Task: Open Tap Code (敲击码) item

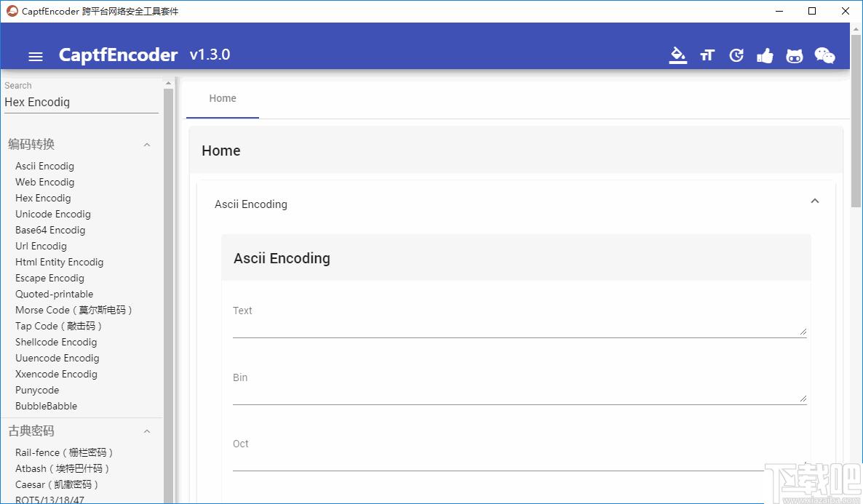Action: tap(58, 326)
